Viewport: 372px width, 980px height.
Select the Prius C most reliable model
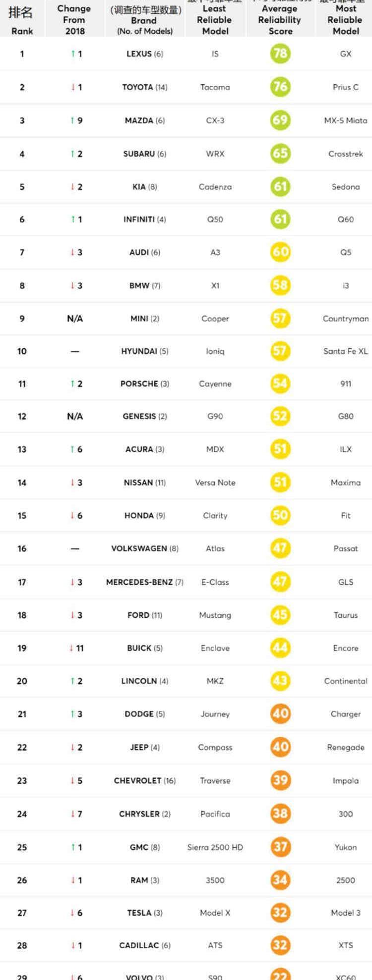pos(346,87)
